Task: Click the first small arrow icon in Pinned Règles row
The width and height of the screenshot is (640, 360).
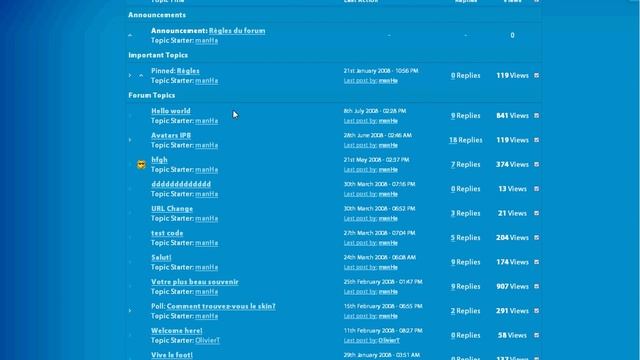Action: [130, 76]
